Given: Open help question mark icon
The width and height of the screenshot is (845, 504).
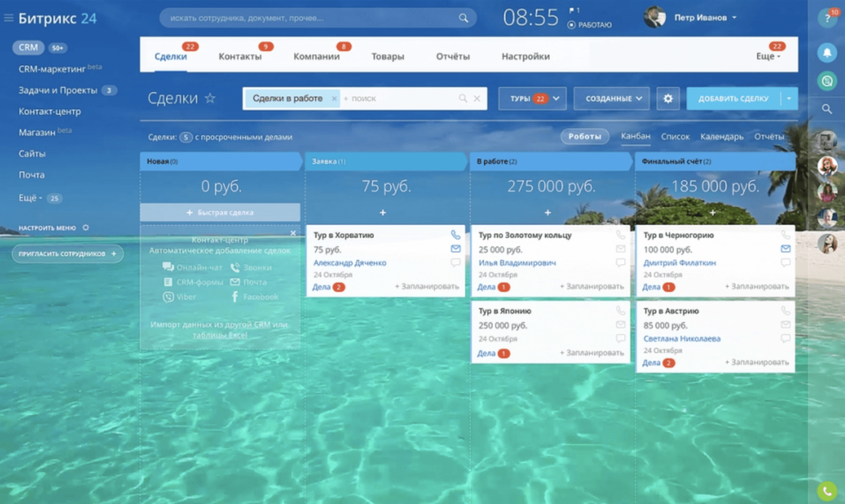Looking at the screenshot, I should (x=827, y=18).
